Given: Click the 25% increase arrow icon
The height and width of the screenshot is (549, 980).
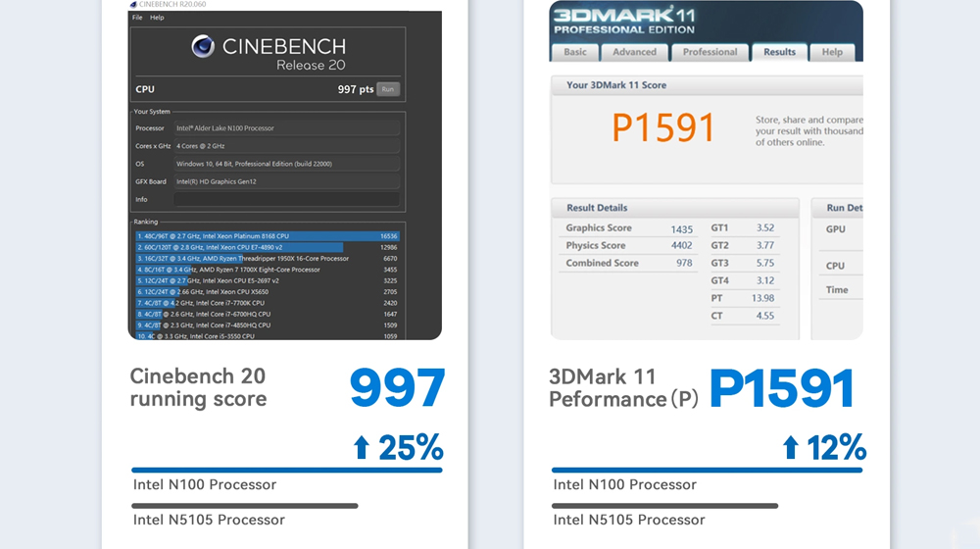Looking at the screenshot, I should [362, 448].
